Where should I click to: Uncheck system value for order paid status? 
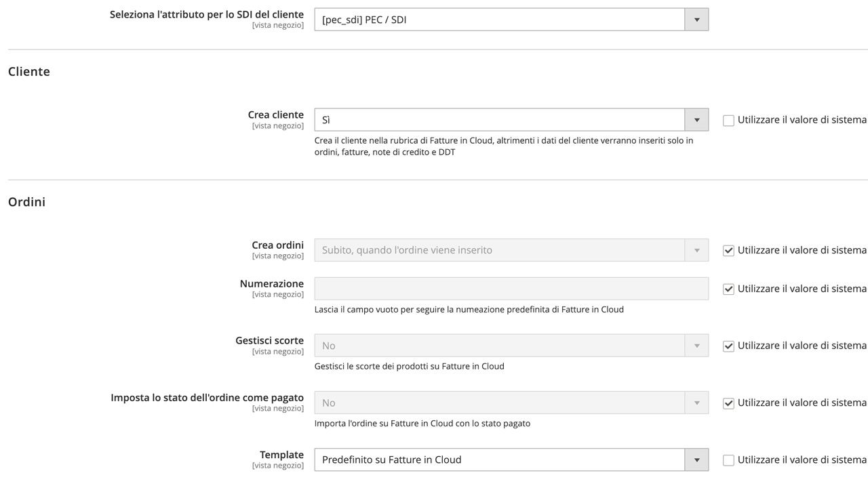[728, 403]
